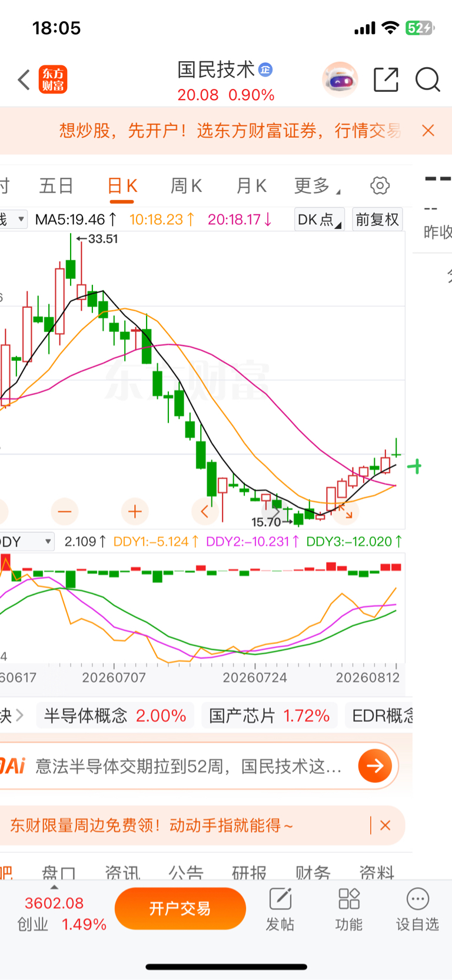Tap the MA5:19.46 value label

click(75, 220)
